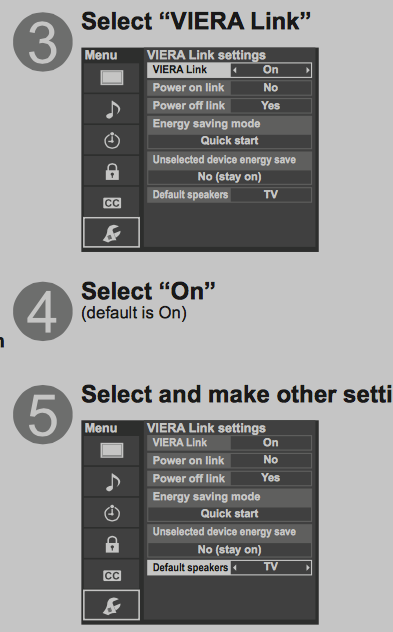
Task: Click left arrow on VIERA Link On value
Action: pyautogui.click(x=235, y=70)
